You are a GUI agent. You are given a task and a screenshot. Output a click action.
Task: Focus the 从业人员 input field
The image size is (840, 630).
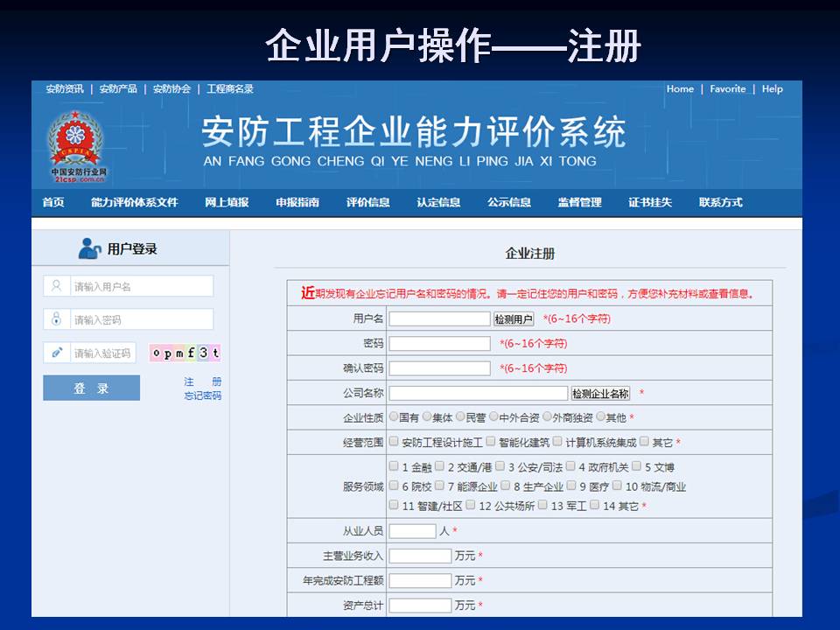pos(412,531)
